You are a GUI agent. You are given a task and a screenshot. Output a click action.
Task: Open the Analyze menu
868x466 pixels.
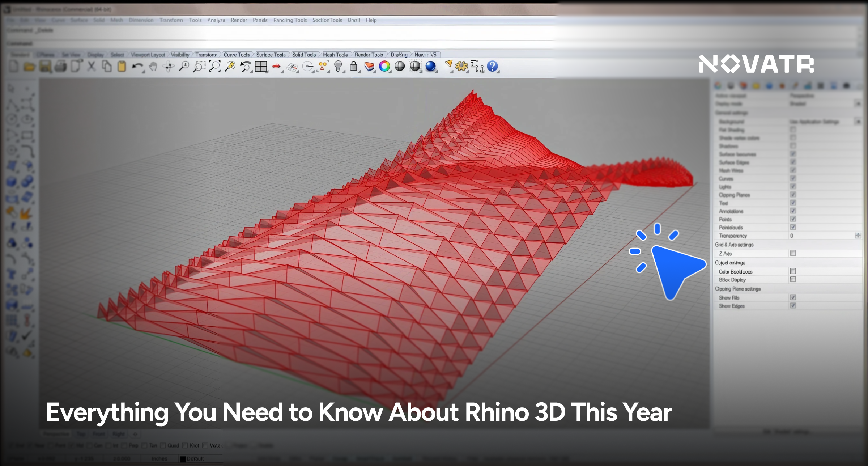(216, 20)
